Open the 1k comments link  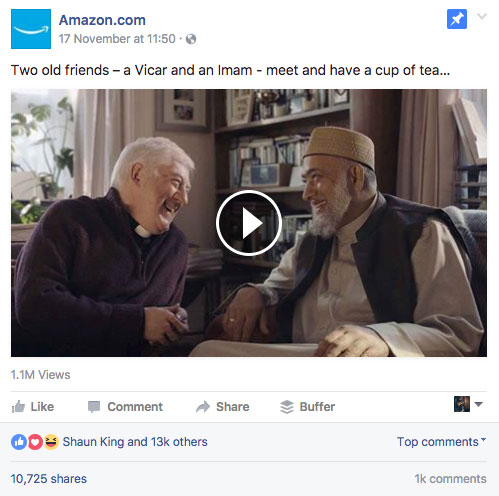coord(450,479)
